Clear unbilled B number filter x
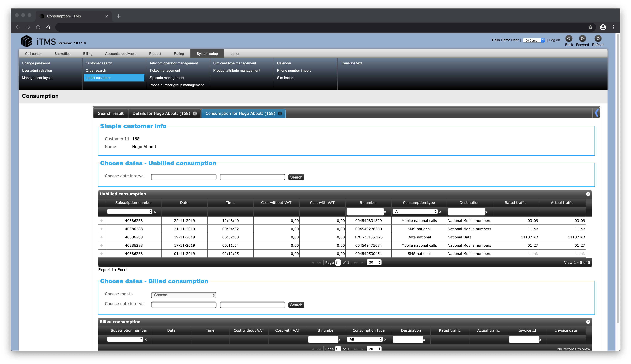This screenshot has width=631, height=364. click(x=385, y=212)
